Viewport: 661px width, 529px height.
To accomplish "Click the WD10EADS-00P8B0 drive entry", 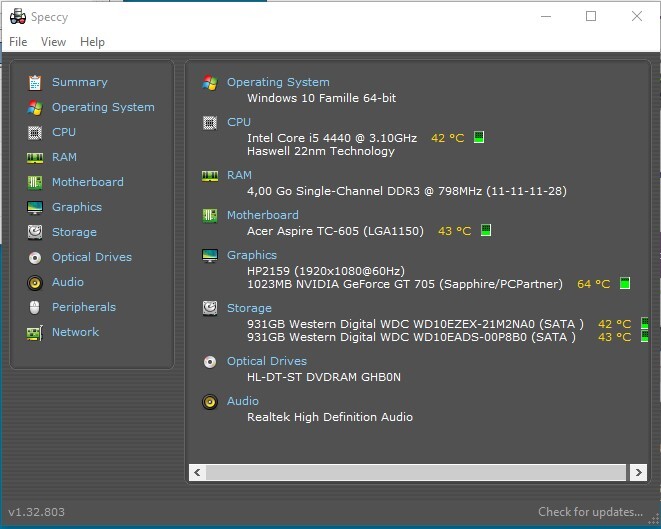I will coord(411,337).
